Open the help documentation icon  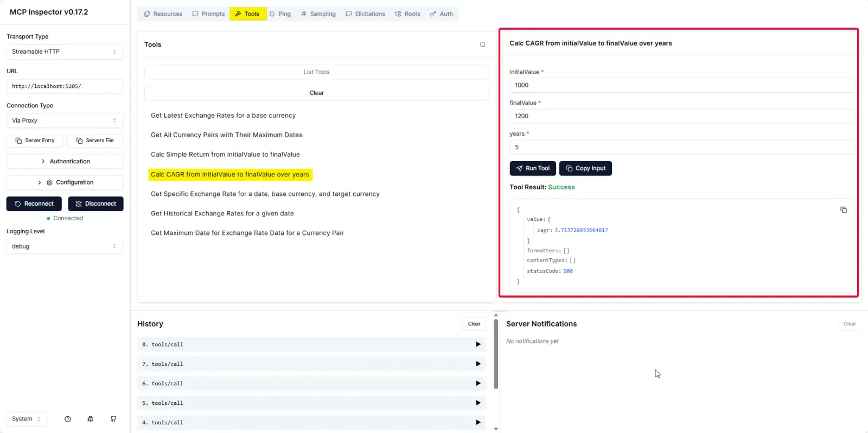tap(68, 419)
